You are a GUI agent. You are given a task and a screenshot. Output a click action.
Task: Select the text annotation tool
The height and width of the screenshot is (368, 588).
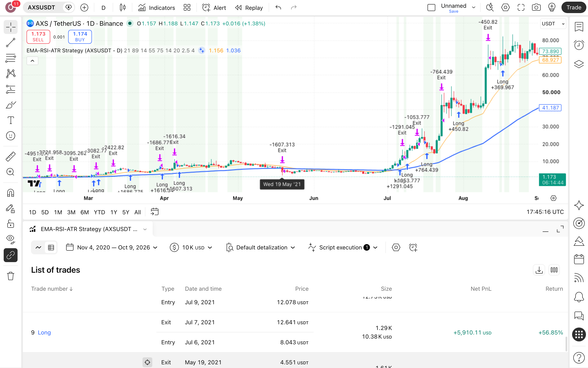(11, 120)
